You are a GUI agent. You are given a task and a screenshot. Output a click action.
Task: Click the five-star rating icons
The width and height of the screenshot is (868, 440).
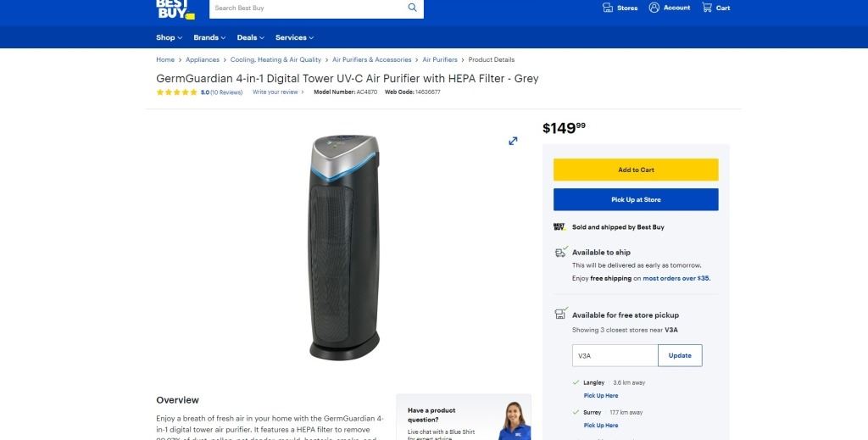(176, 92)
